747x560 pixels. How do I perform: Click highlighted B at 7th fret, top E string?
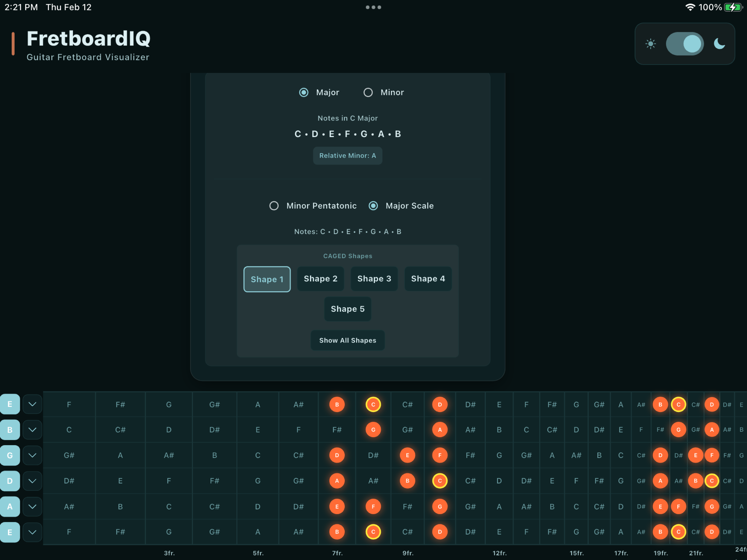pos(337,405)
